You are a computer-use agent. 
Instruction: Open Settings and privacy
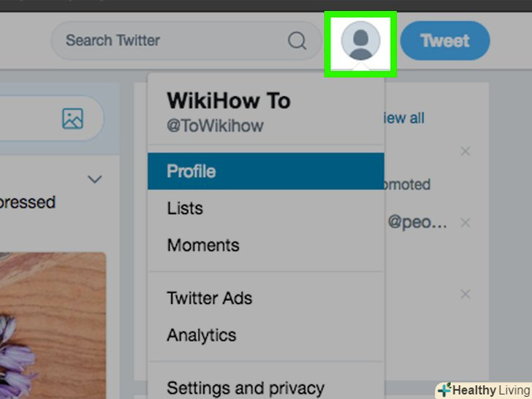click(x=245, y=387)
